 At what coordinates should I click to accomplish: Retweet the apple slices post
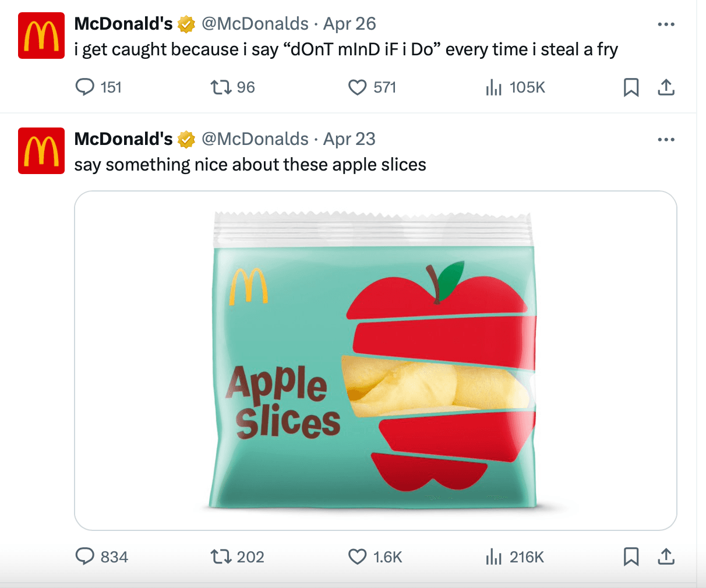pyautogui.click(x=223, y=557)
